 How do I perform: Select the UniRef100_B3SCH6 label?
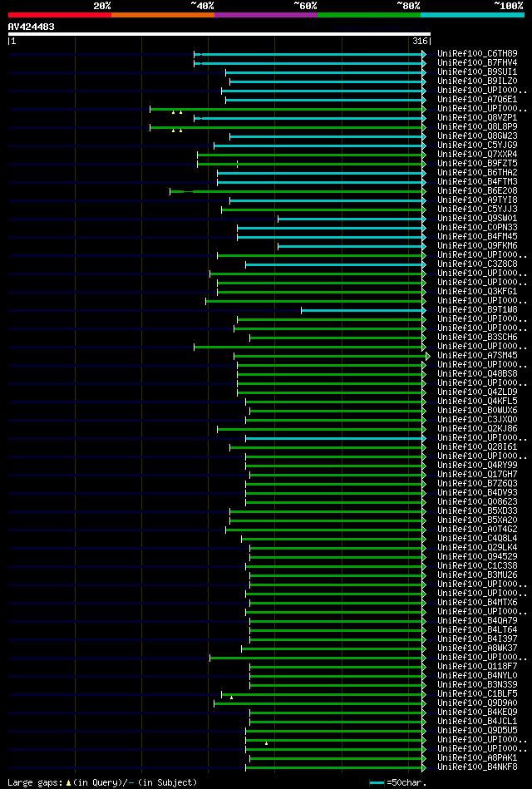point(477,338)
